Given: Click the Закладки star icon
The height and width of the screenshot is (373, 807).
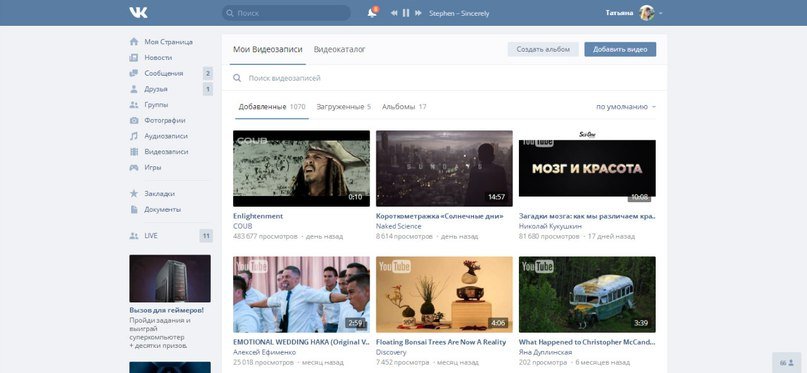Looking at the screenshot, I should click(134, 193).
